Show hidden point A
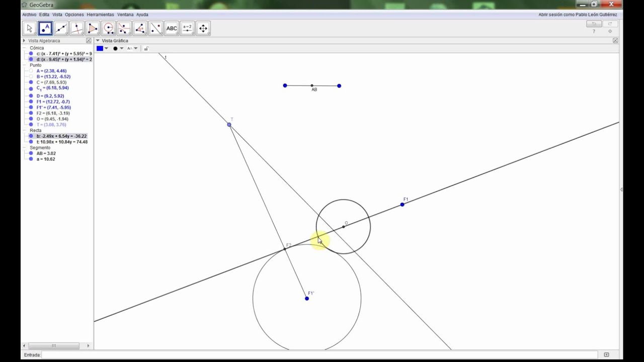 tap(31, 71)
